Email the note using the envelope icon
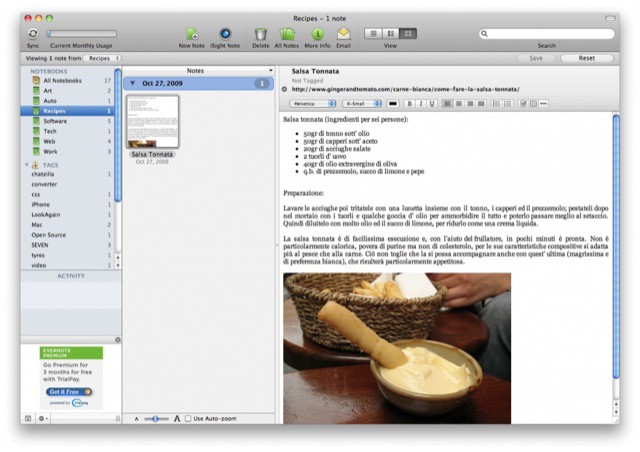Screen dimensions: 640x452 [344, 34]
